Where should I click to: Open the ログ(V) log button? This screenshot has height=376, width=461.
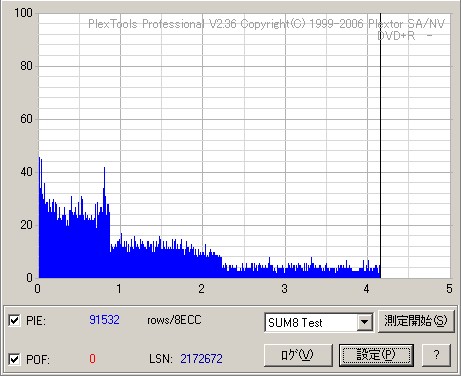pos(298,355)
